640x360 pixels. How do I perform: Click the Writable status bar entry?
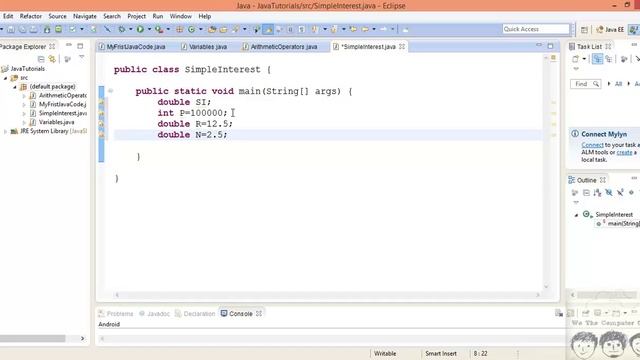[x=385, y=353]
